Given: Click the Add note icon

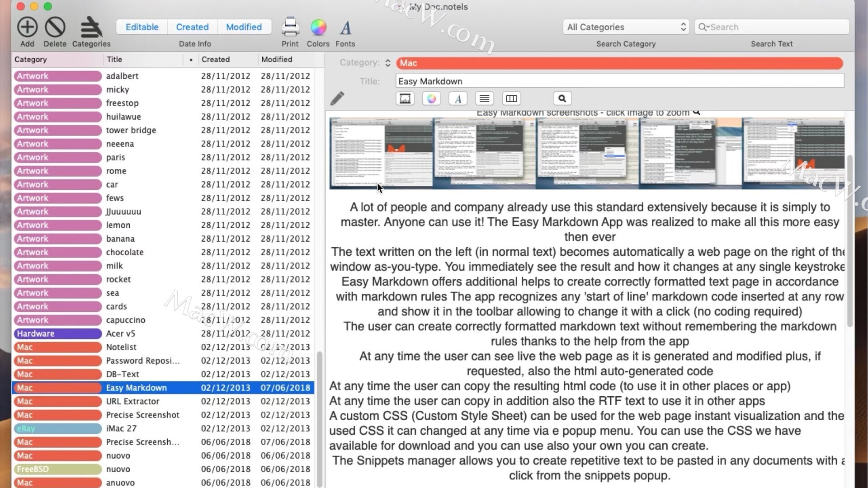Looking at the screenshot, I should click(27, 27).
